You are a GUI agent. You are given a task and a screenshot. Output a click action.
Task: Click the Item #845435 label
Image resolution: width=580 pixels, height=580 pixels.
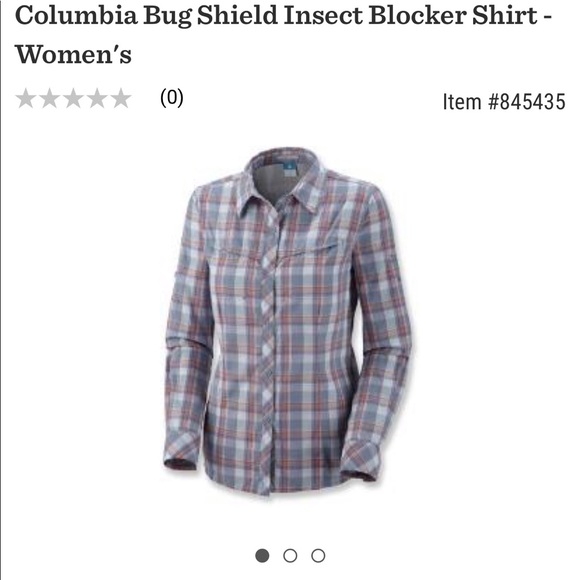tap(504, 101)
